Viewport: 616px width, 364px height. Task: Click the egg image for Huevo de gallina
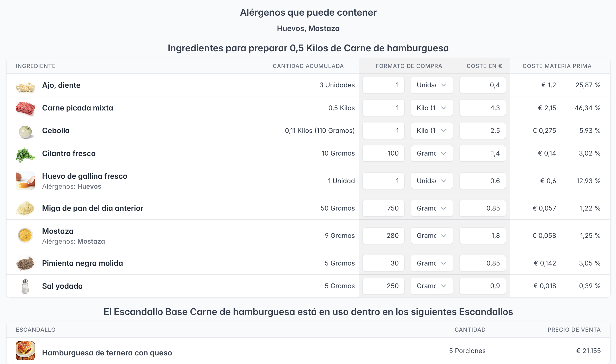[x=25, y=181]
